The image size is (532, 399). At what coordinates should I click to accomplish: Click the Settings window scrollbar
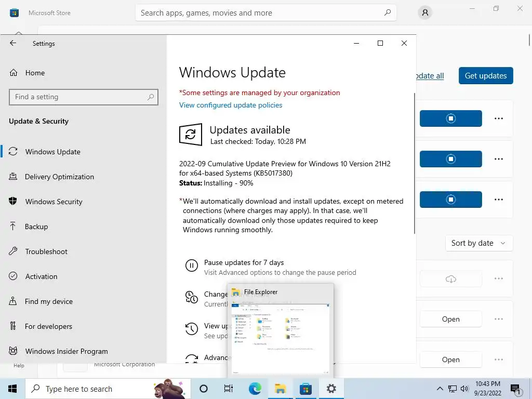click(414, 163)
